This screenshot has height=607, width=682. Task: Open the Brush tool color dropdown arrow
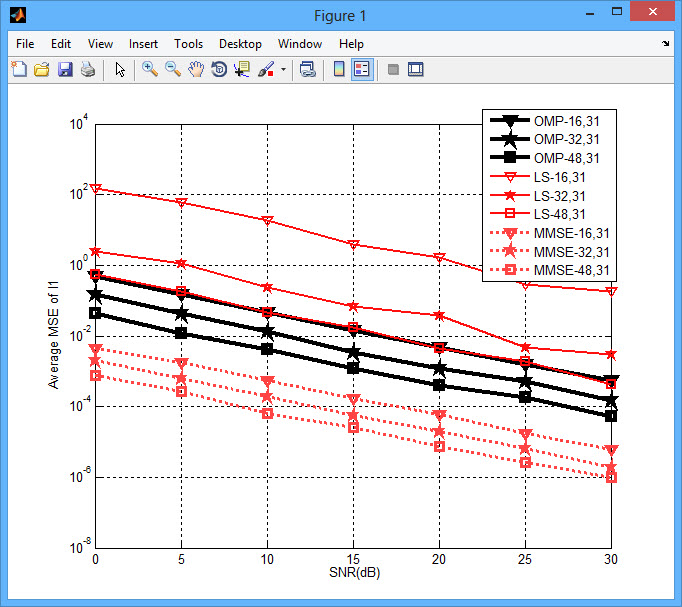(283, 69)
